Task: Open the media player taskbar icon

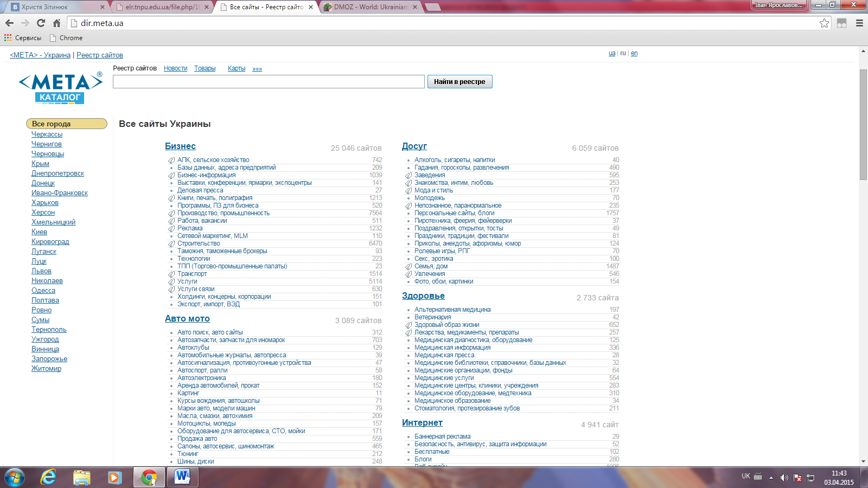Action: [114, 477]
